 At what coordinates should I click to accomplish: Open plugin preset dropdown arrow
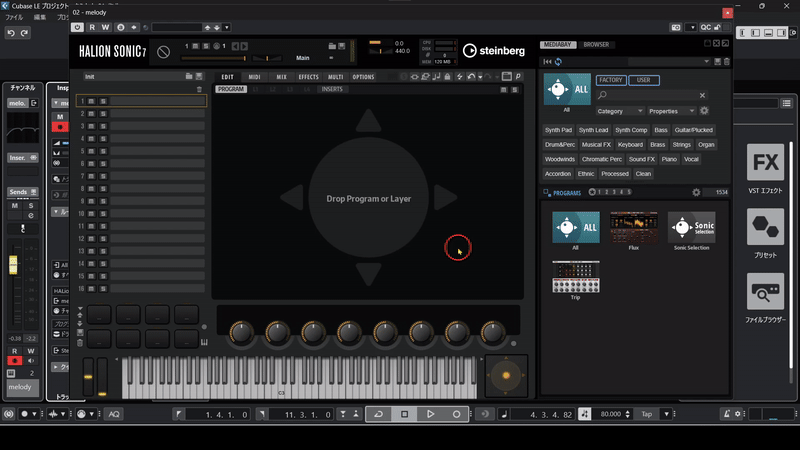coord(227,28)
